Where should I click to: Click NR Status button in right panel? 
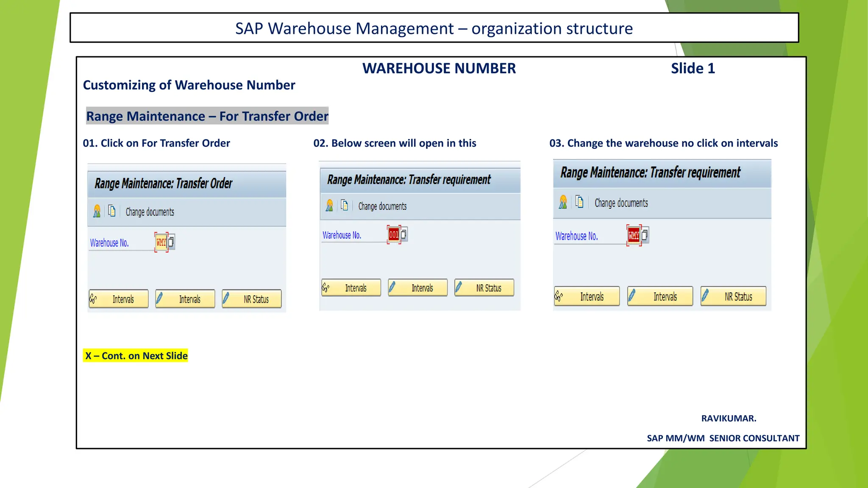pyautogui.click(x=734, y=296)
